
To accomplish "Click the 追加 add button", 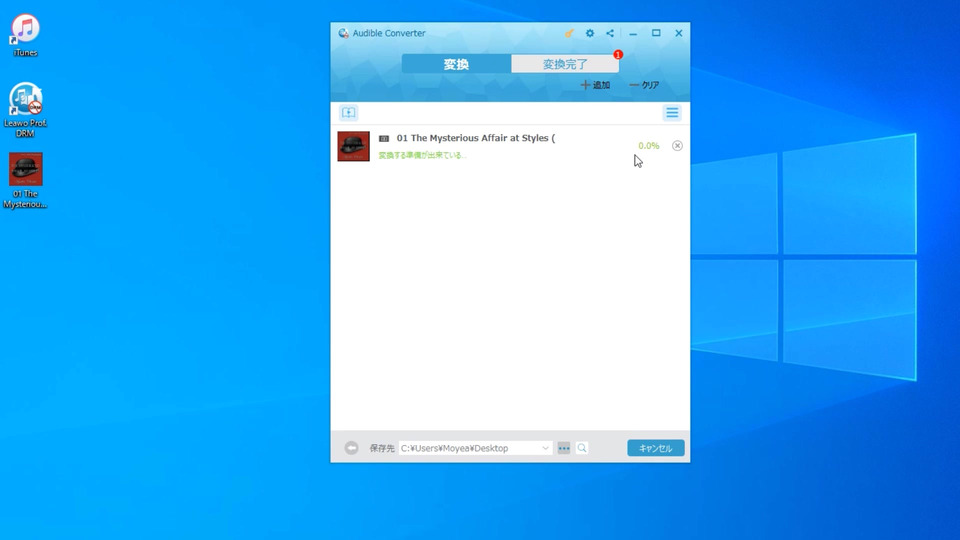I will tap(595, 85).
